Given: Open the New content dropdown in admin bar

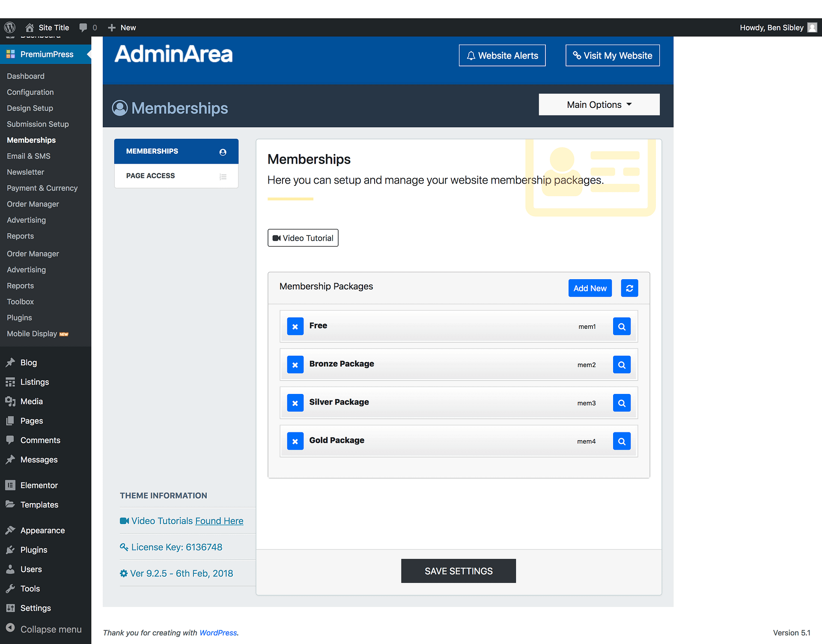Looking at the screenshot, I should 122,27.
